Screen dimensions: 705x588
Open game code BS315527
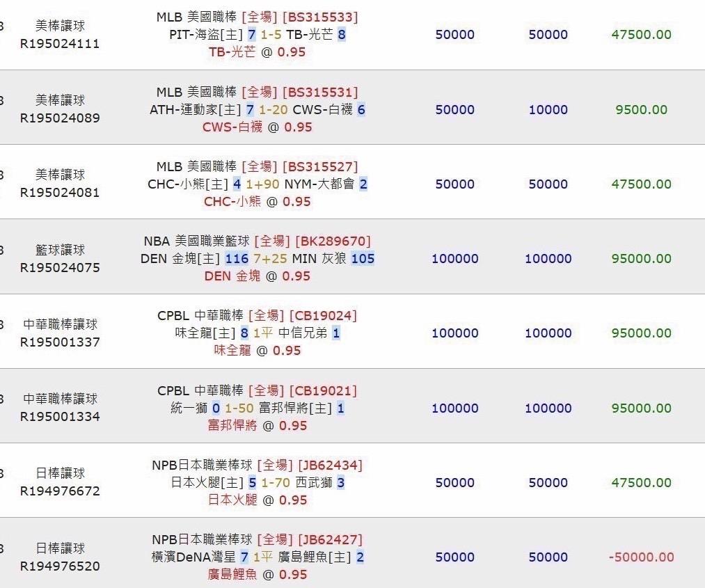pos(320,167)
